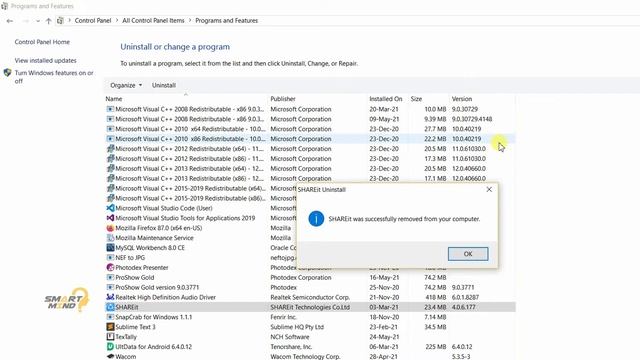This screenshot has width=640, height=360.
Task: Sort by Name column header
Action: 114,99
